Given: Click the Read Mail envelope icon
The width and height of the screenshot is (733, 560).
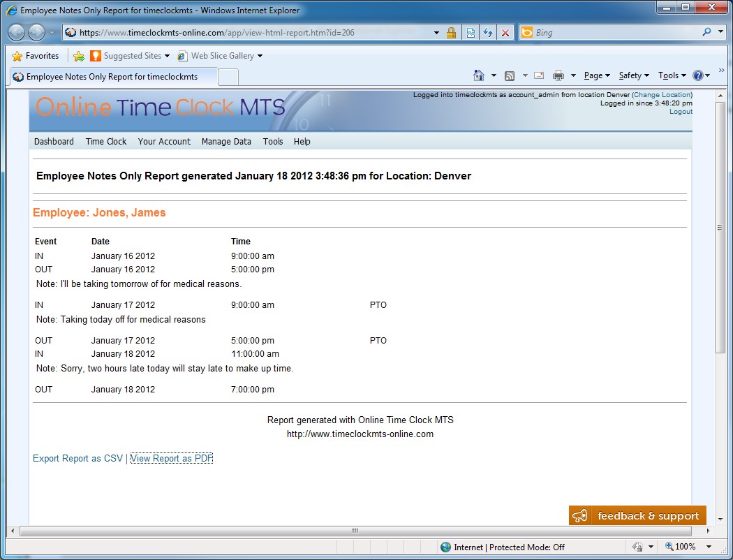Looking at the screenshot, I should point(538,75).
